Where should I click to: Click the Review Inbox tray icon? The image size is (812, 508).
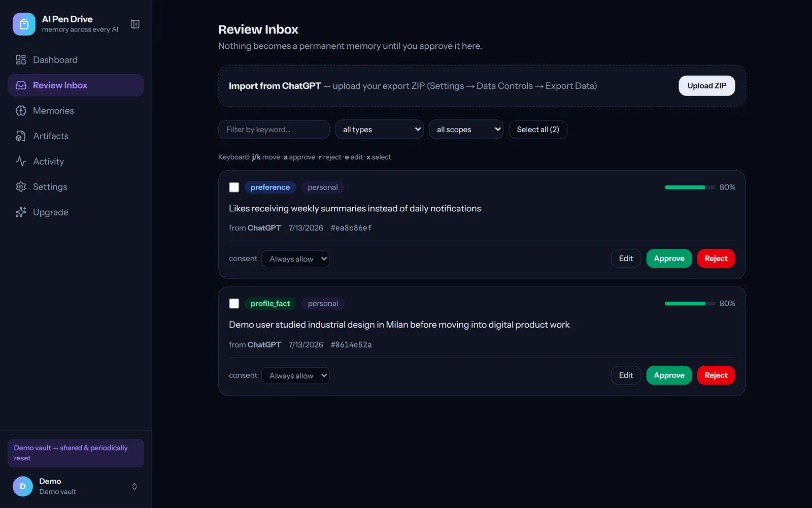21,85
